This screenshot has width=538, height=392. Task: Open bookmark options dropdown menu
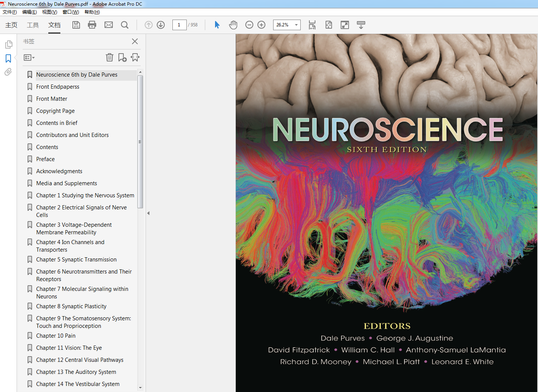29,58
